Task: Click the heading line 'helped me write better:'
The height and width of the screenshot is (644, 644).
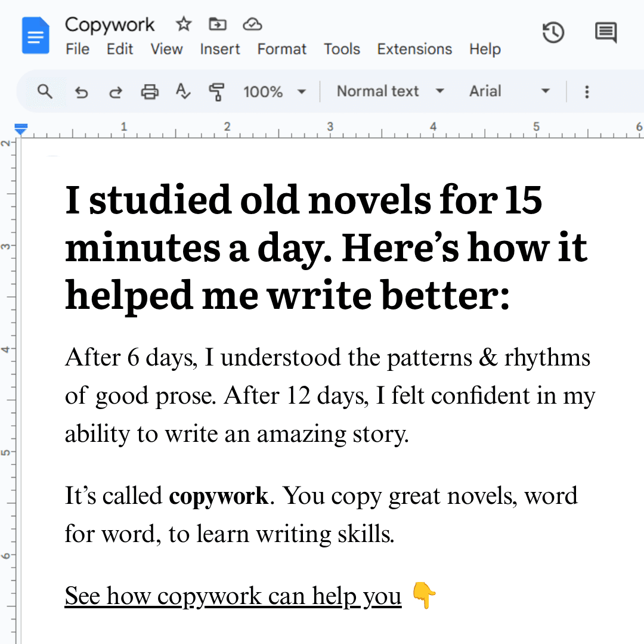Action: [287, 296]
